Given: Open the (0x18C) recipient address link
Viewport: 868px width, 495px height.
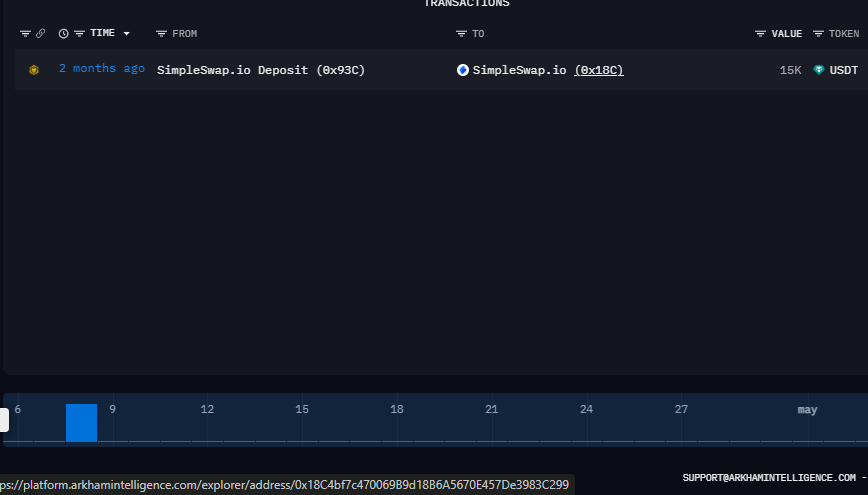Looking at the screenshot, I should tap(598, 70).
